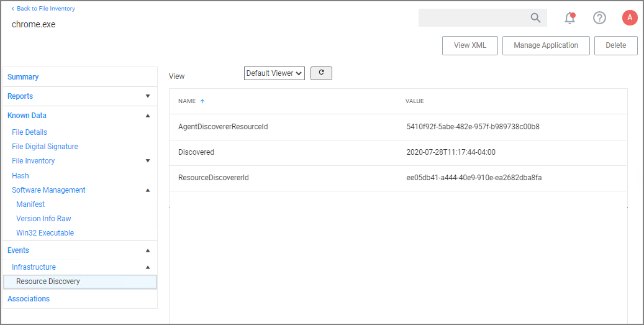
Task: Collapse the Infrastructure group
Action: [148, 267]
